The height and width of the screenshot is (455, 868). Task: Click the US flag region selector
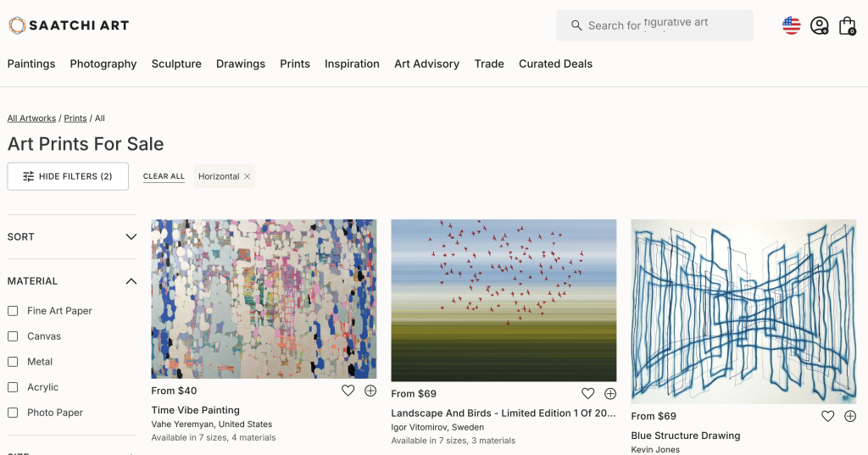click(x=791, y=25)
